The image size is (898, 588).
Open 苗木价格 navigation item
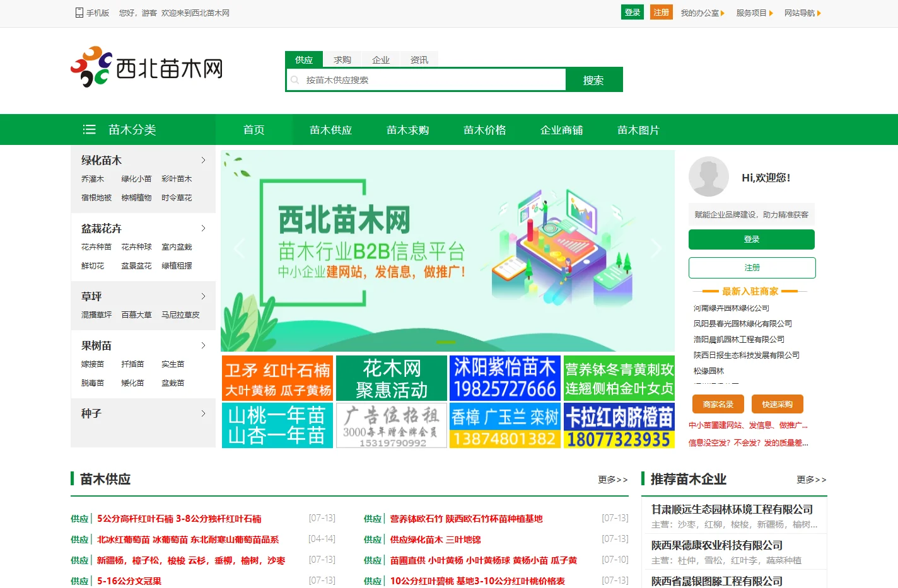485,130
